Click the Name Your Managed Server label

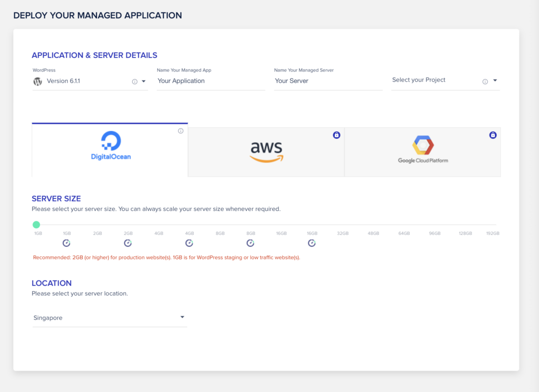304,70
